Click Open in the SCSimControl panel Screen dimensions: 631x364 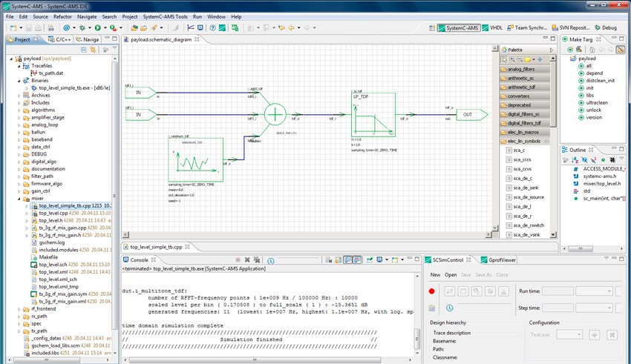451,274
